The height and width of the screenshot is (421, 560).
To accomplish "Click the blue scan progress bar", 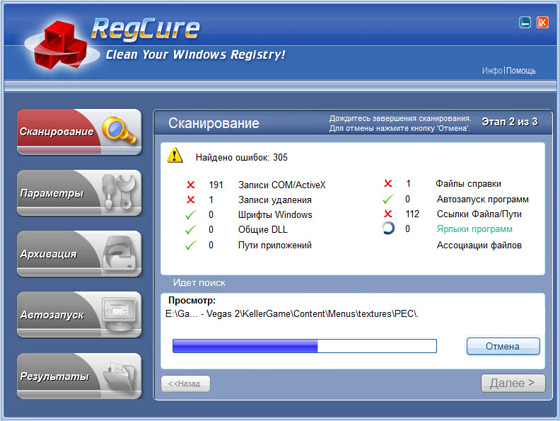I will pyautogui.click(x=304, y=346).
